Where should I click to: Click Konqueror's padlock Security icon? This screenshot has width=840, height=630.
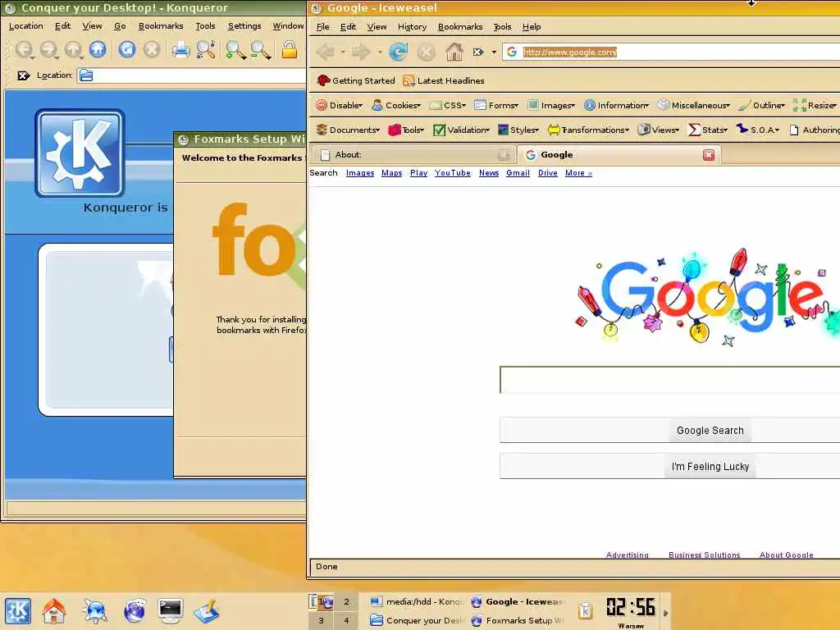(290, 49)
